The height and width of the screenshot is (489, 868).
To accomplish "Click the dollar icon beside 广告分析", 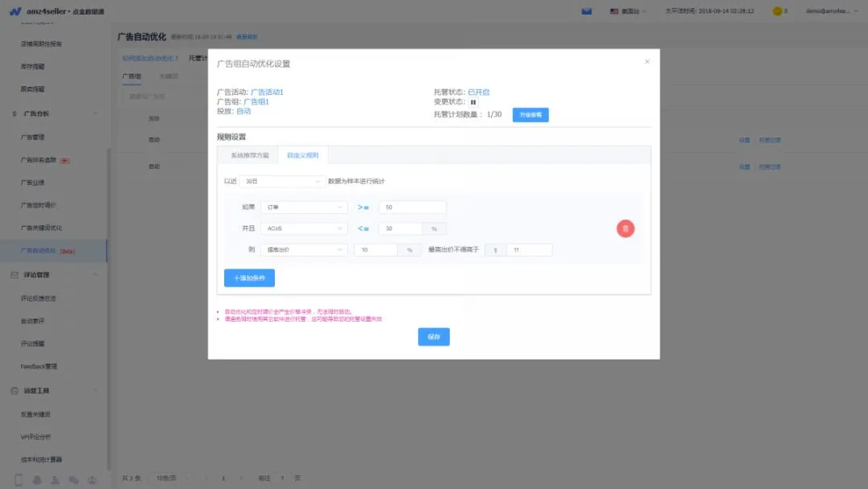I will [14, 113].
